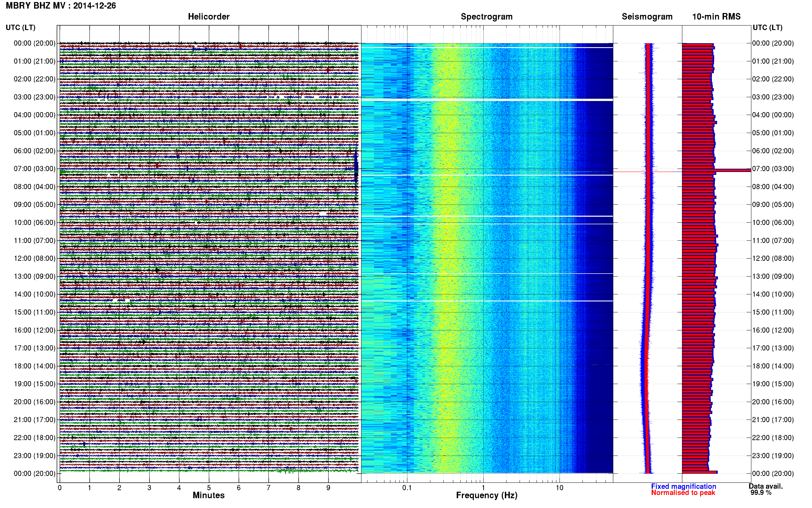Click "12:00 (08:00)" on the left time axis
The width and height of the screenshot is (812, 508).
35,258
